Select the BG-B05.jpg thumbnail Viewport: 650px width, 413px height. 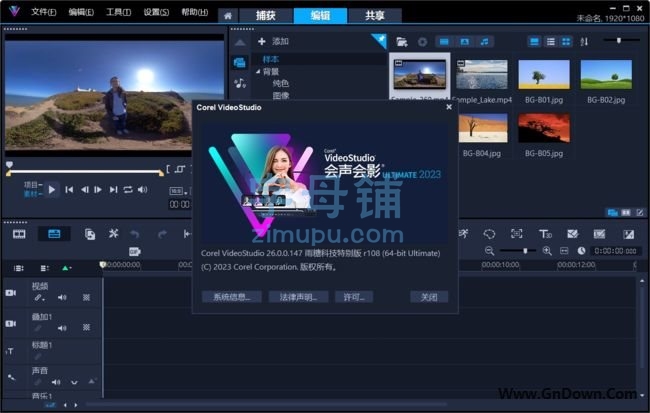coord(544,128)
